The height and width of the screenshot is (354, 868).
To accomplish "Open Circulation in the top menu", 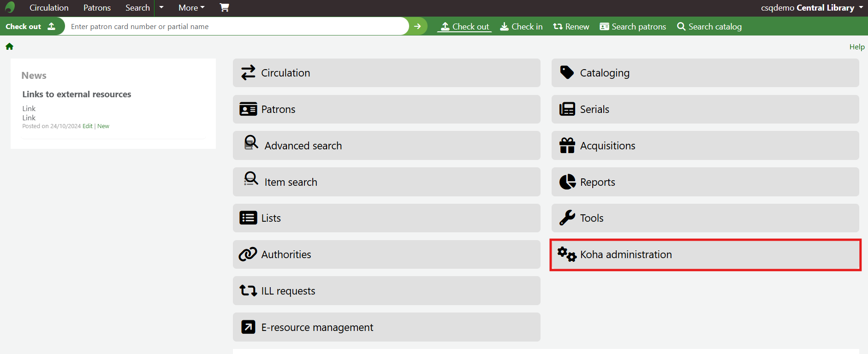I will pyautogui.click(x=49, y=8).
